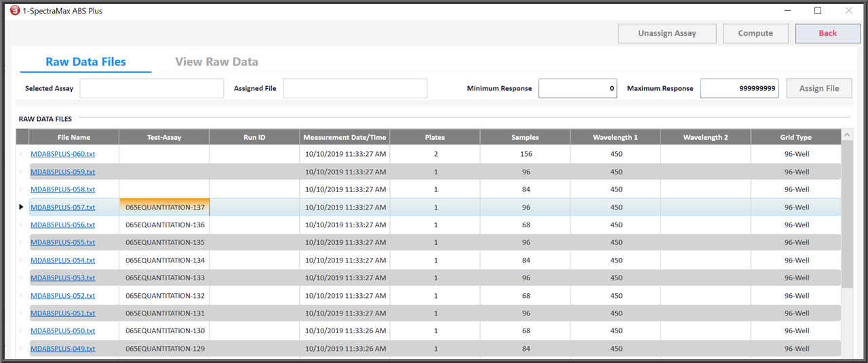Expand row indicator for MDABSPLUS-060.txt
This screenshot has width=868, height=363.
coord(22,154)
